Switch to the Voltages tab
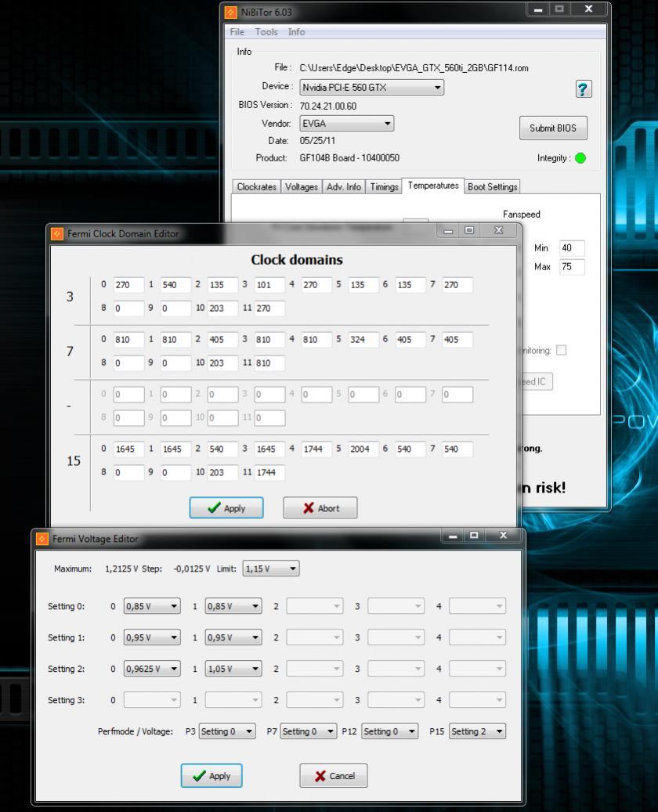Image resolution: width=658 pixels, height=812 pixels. (302, 187)
